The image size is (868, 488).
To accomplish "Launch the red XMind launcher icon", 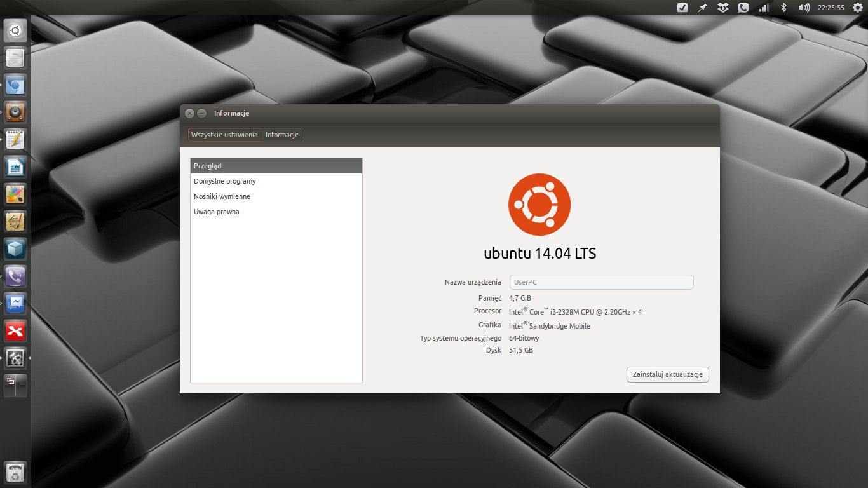I will point(15,331).
